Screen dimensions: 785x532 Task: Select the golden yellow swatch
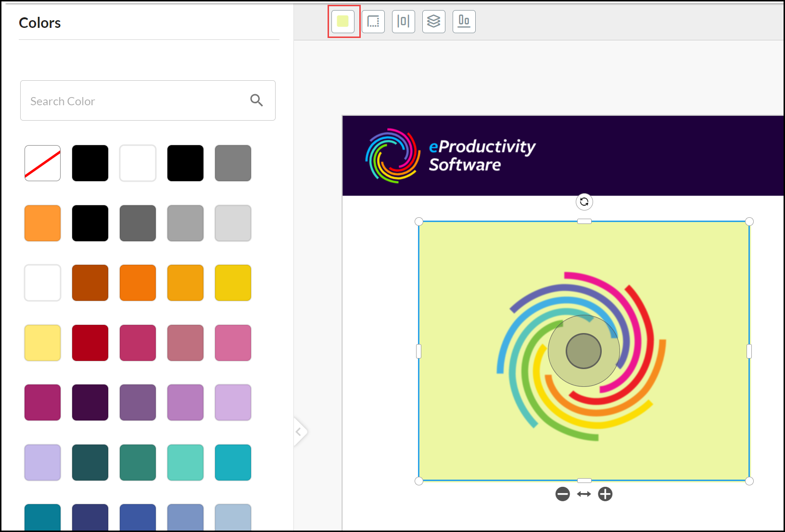click(x=233, y=283)
